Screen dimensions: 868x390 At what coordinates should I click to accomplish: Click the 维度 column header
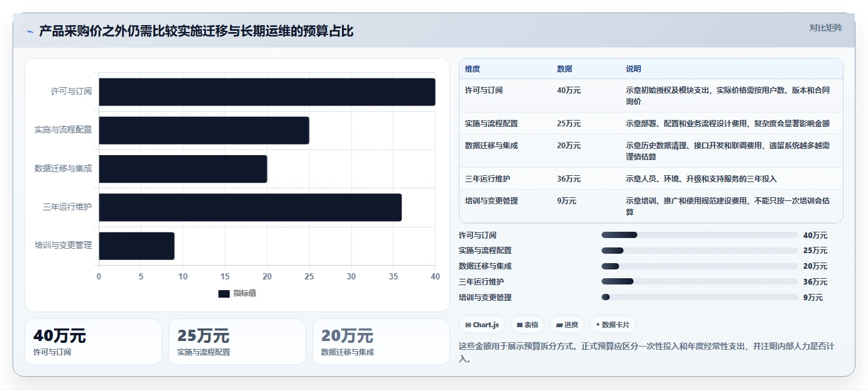(473, 69)
